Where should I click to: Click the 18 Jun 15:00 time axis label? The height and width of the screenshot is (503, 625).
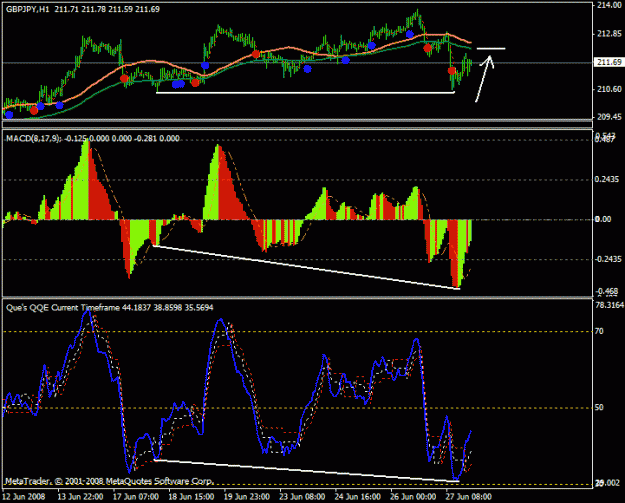(x=191, y=497)
